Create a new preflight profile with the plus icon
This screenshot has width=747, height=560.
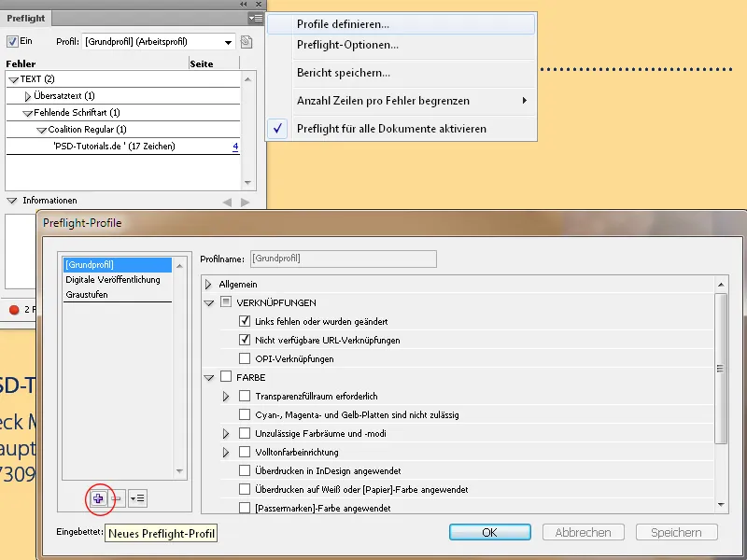[97, 498]
